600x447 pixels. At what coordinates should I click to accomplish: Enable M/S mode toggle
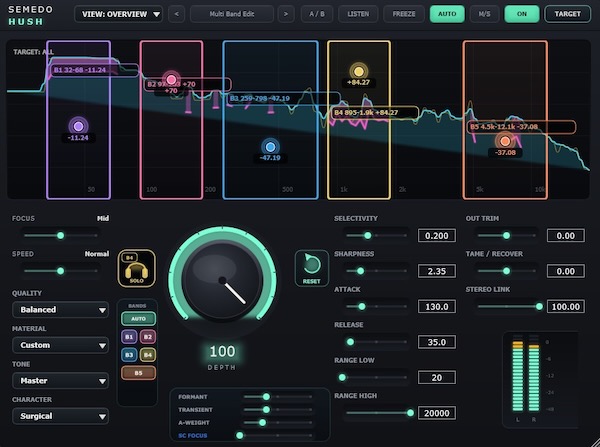(x=484, y=14)
